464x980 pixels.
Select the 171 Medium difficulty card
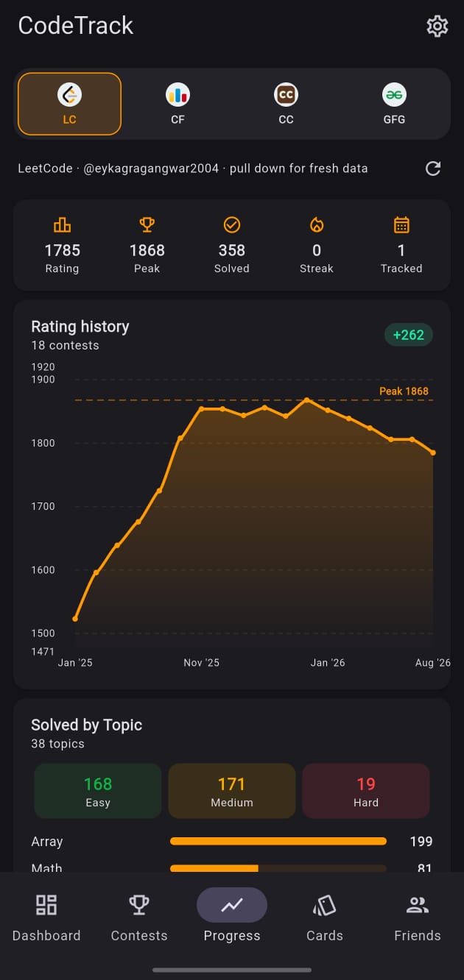point(232,791)
